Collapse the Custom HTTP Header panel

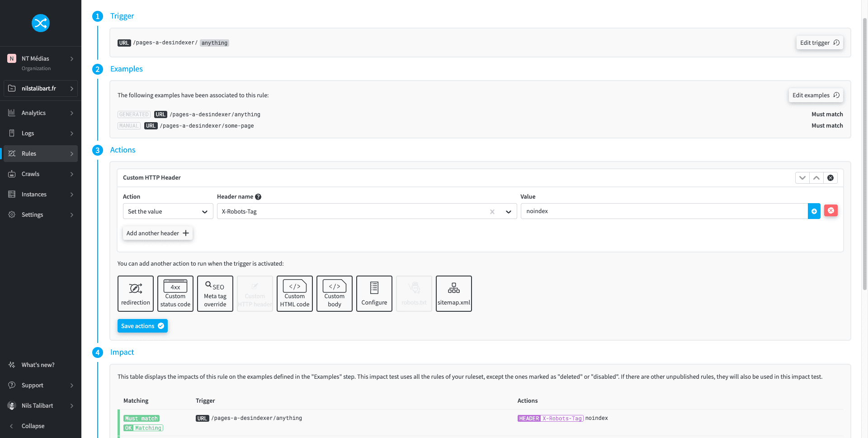802,178
